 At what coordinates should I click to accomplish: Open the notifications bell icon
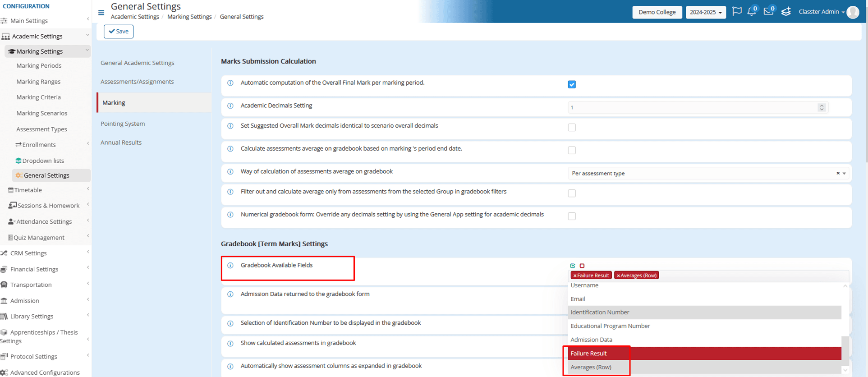[x=752, y=12]
